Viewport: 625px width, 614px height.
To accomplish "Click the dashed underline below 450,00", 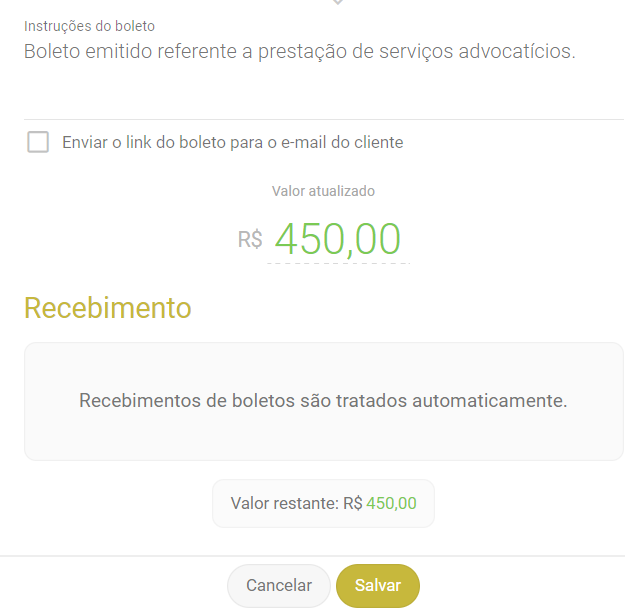I will point(338,264).
